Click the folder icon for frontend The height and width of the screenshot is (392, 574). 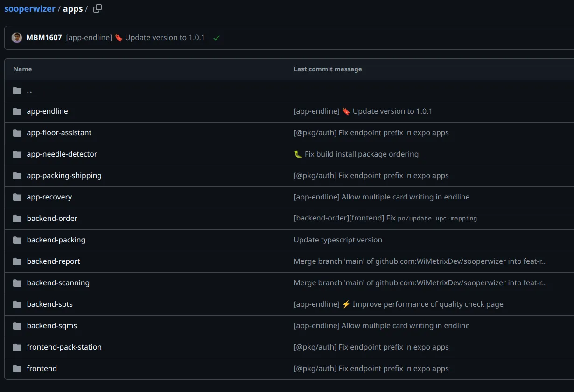point(17,368)
